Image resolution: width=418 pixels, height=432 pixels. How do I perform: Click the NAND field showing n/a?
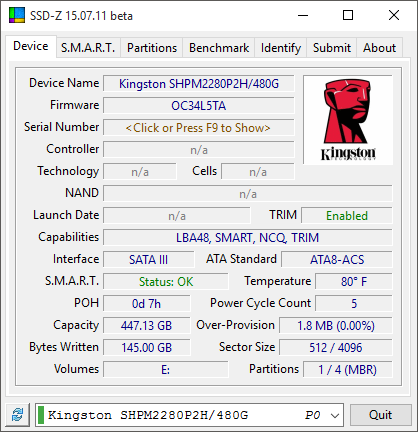248,194
